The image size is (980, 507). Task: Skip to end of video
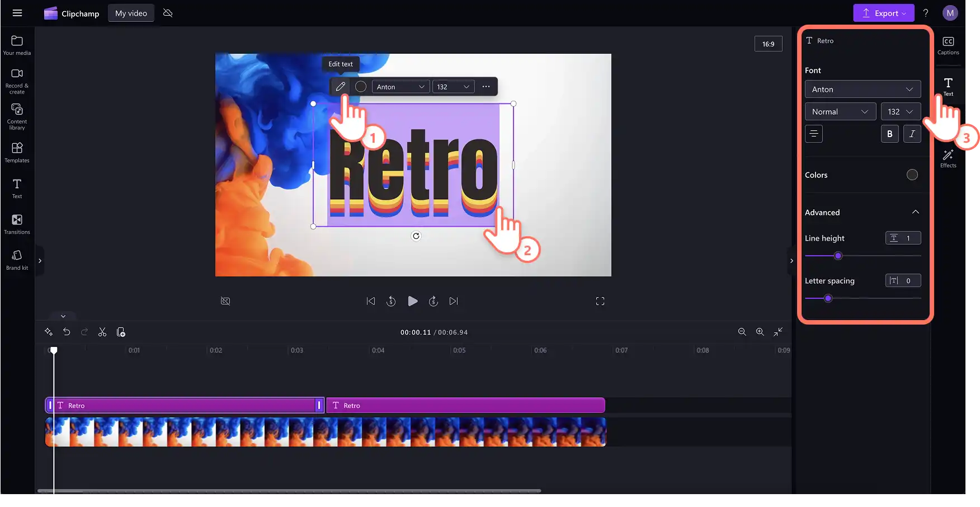454,301
